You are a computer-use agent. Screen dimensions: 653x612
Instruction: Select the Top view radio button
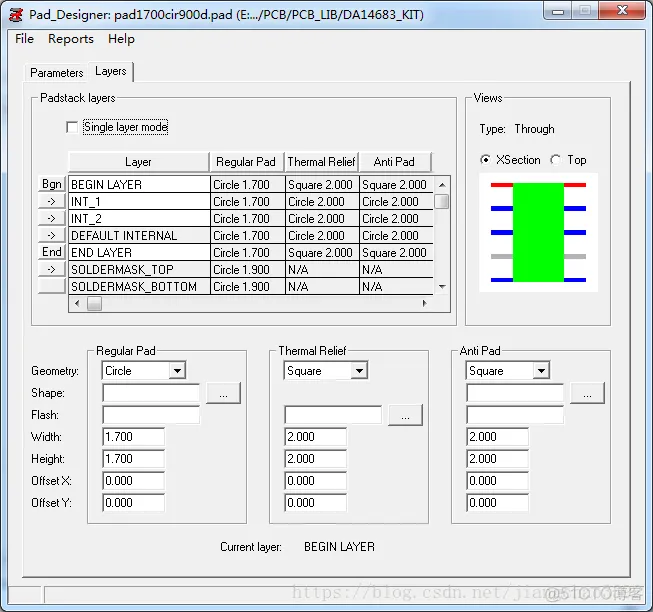[555, 160]
